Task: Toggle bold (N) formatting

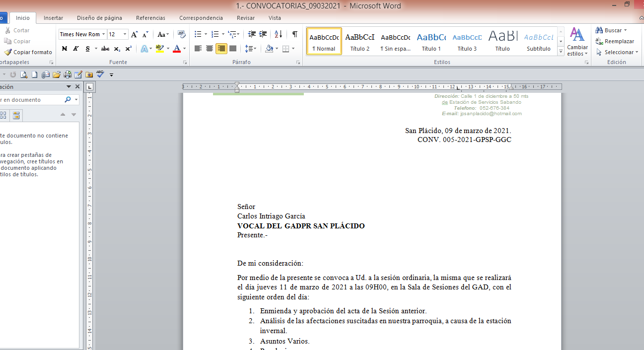Action: 65,49
